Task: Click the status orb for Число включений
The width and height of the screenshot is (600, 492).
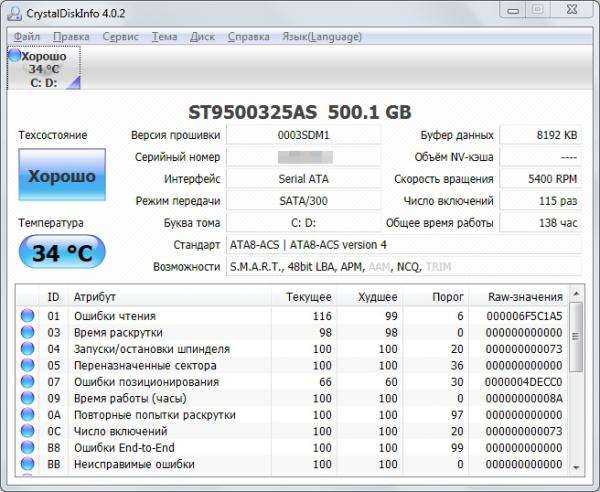Action: click(28, 431)
